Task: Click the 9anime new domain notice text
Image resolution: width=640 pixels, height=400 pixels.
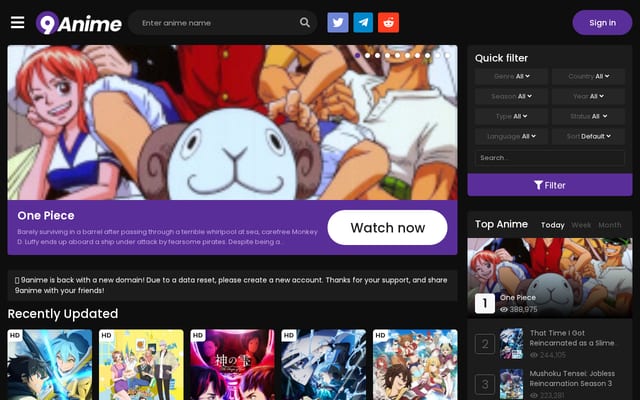Action: [x=231, y=285]
